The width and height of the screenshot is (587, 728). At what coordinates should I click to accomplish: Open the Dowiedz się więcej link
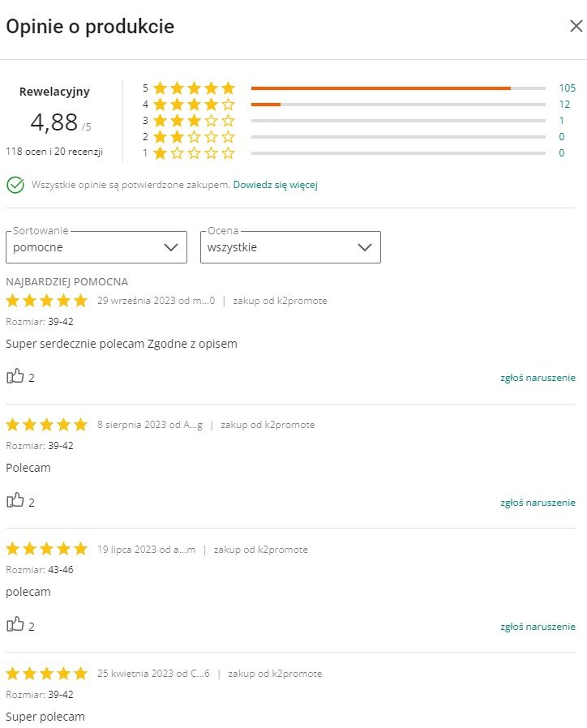point(275,185)
